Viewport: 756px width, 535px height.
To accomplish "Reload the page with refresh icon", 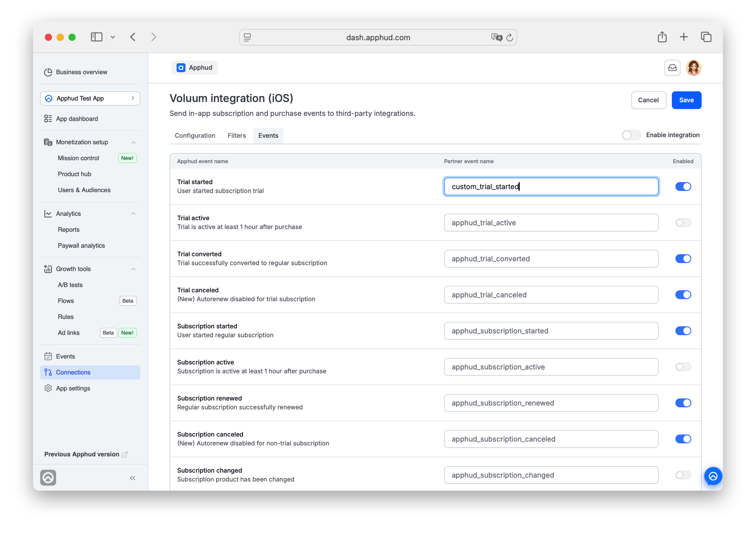I will tap(510, 38).
